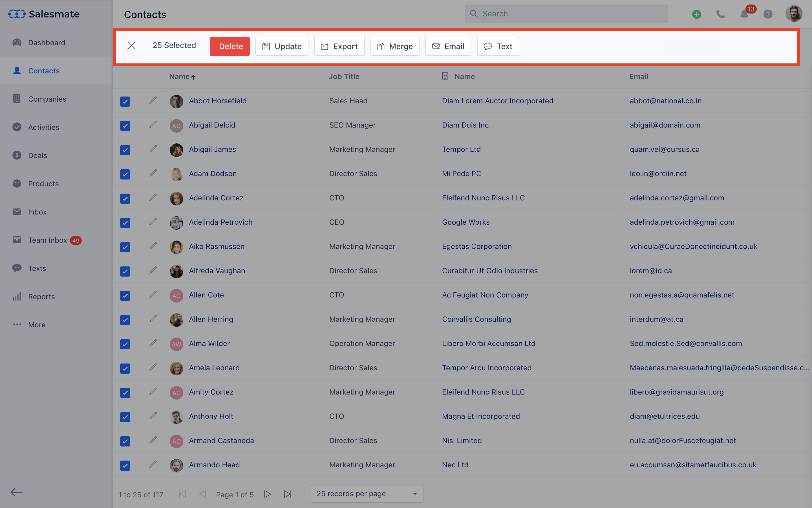This screenshot has height=508, width=812.
Task: Click the pencil edit icon for Allen Cote
Action: (153, 294)
